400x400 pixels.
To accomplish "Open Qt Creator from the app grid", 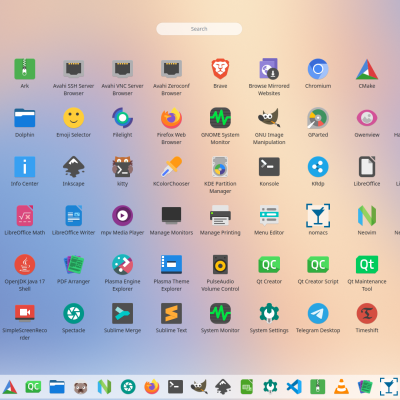I will (x=269, y=265).
